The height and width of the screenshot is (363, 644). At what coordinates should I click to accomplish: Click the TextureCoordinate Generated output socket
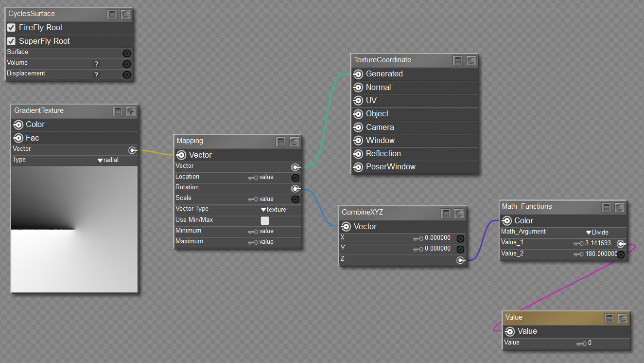[x=358, y=74]
